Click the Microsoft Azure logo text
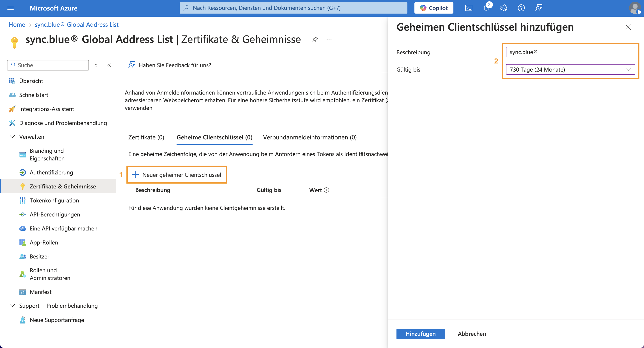This screenshot has height=348, width=644. click(53, 8)
